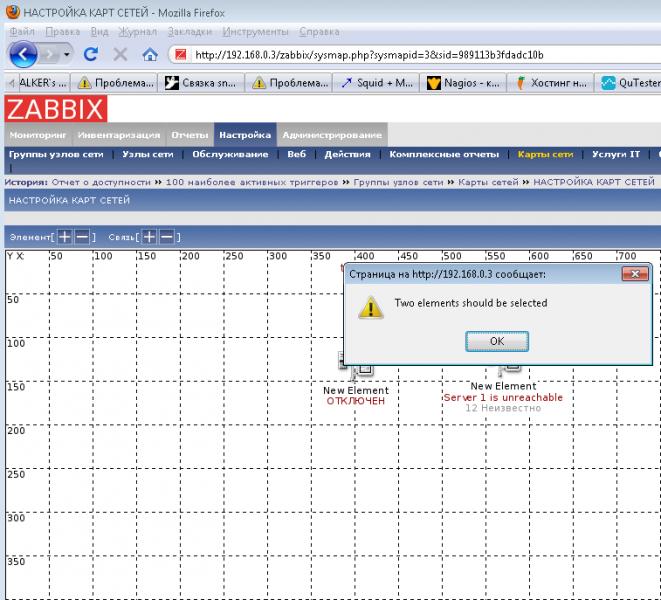Go to Комплексные отчеты submenu

tap(444, 154)
